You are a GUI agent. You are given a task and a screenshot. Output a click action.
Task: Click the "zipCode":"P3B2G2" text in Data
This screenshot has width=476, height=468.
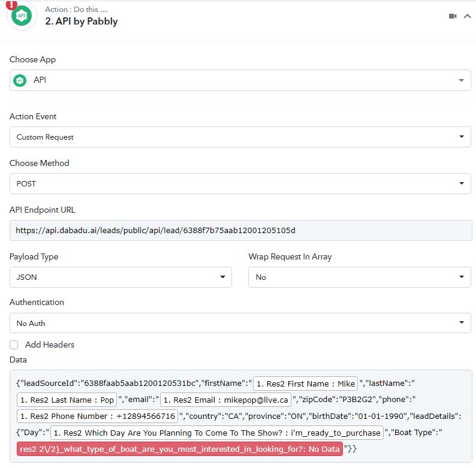click(337, 400)
